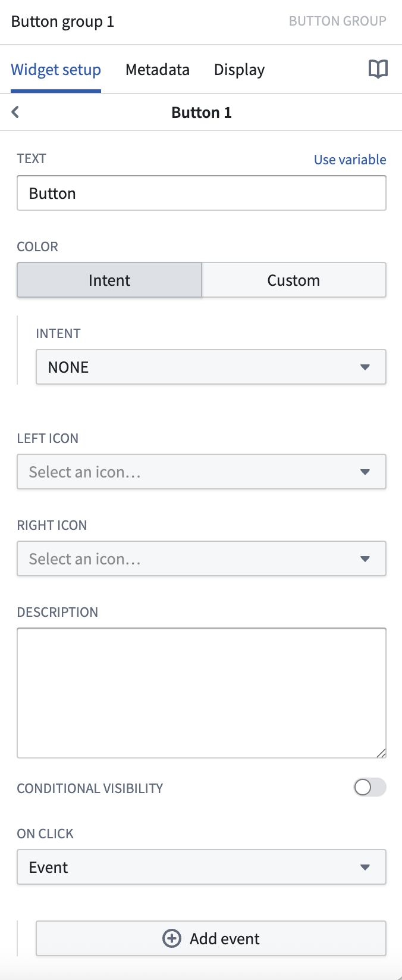Click the back chevron beside Button 1
This screenshot has height=980, width=402.
click(x=15, y=112)
